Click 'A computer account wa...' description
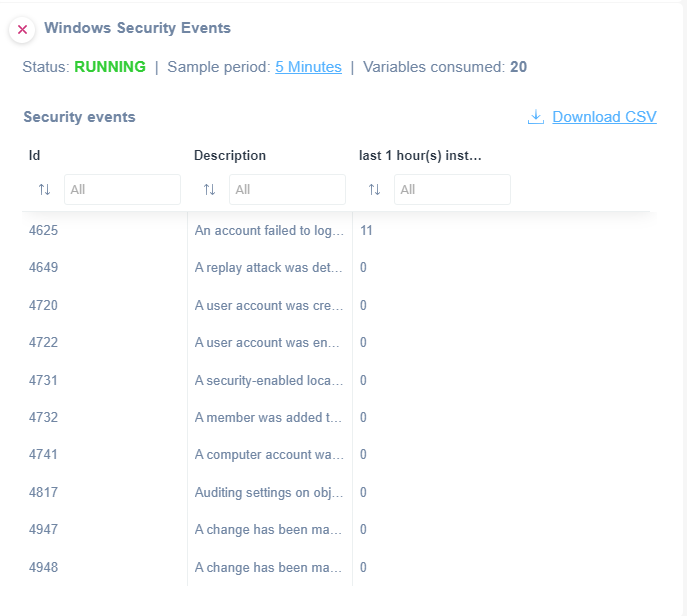 pos(269,454)
